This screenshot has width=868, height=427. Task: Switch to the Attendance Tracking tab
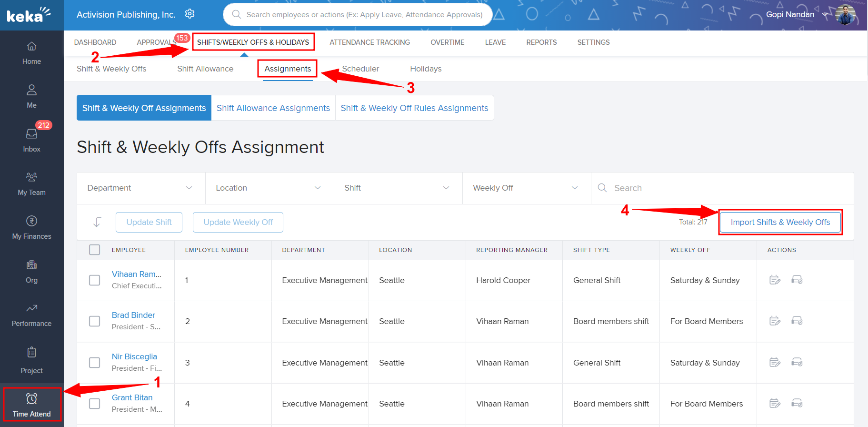click(369, 42)
